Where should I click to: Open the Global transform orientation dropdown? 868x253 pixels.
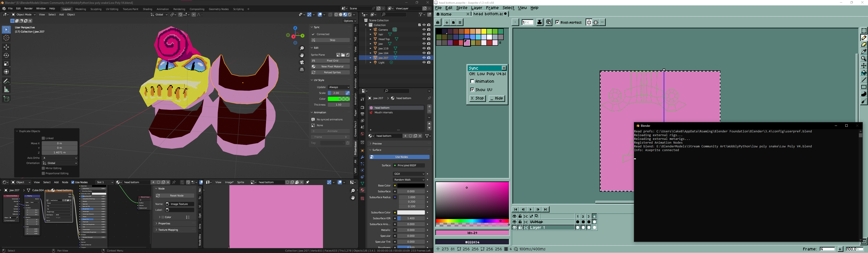(159, 15)
